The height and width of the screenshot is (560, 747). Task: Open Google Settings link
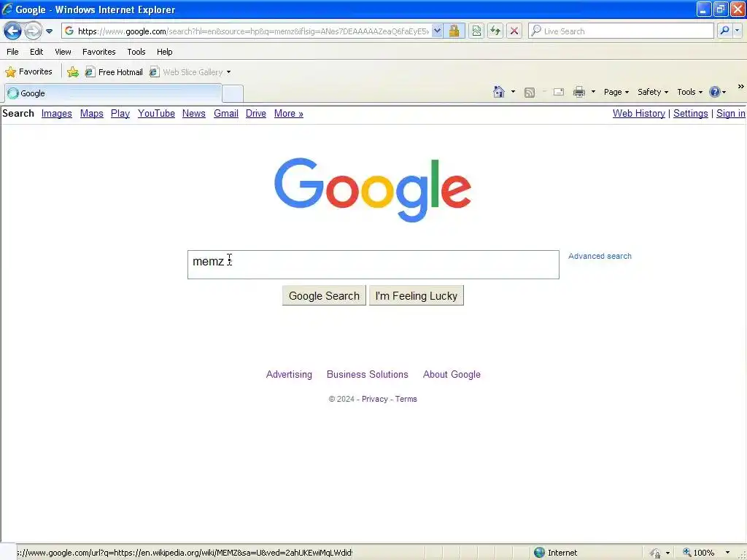[x=690, y=113]
